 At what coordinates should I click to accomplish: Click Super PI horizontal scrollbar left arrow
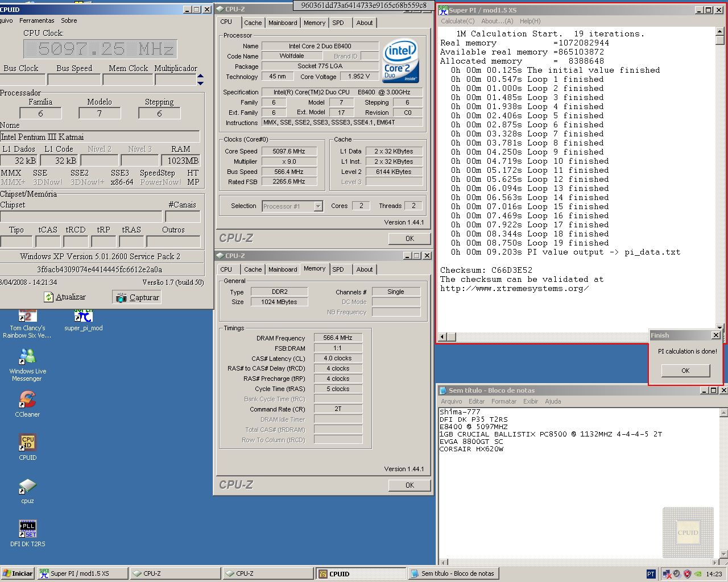pyautogui.click(x=442, y=336)
